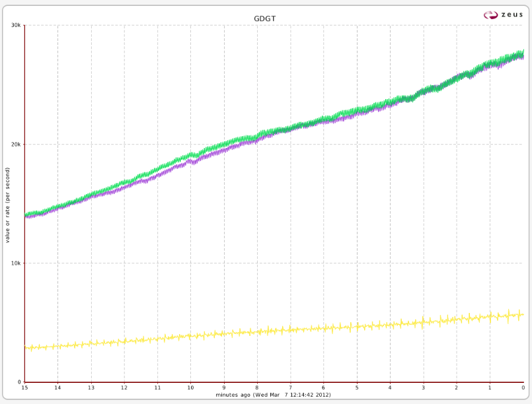
Task: Click the 20k y-axis label
Action: click(x=17, y=144)
